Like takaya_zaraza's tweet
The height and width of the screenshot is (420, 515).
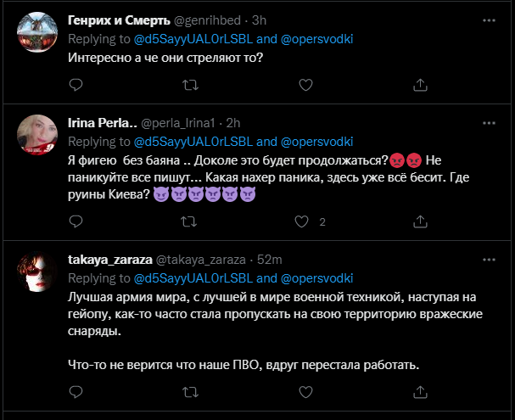(x=303, y=391)
